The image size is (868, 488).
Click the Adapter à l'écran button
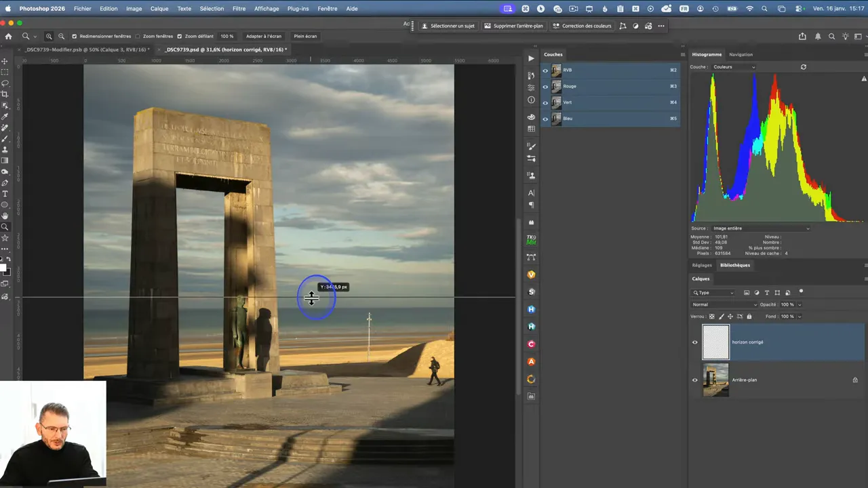coord(263,36)
